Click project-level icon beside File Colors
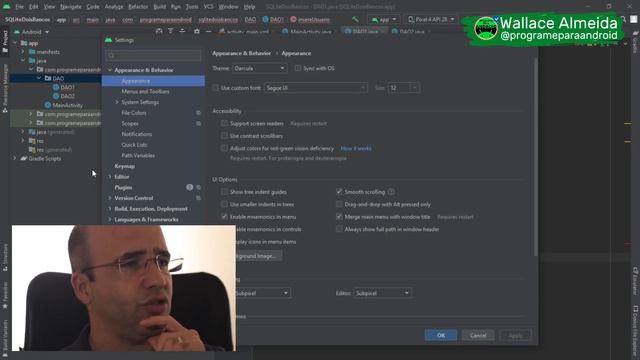This screenshot has height=360, width=640. (x=198, y=113)
